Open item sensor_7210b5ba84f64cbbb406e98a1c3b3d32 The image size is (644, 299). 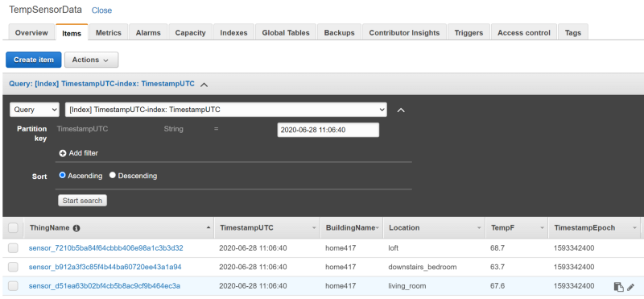pos(106,248)
